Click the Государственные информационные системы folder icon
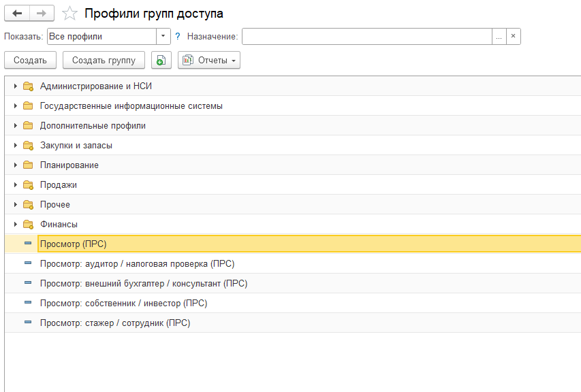Screen dimensions: 581x392 [x=28, y=106]
